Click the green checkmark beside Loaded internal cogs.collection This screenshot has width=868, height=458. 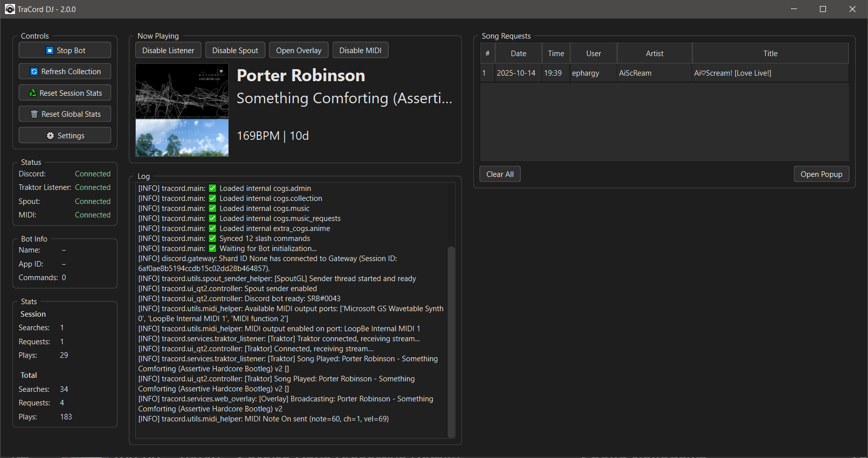coord(212,198)
